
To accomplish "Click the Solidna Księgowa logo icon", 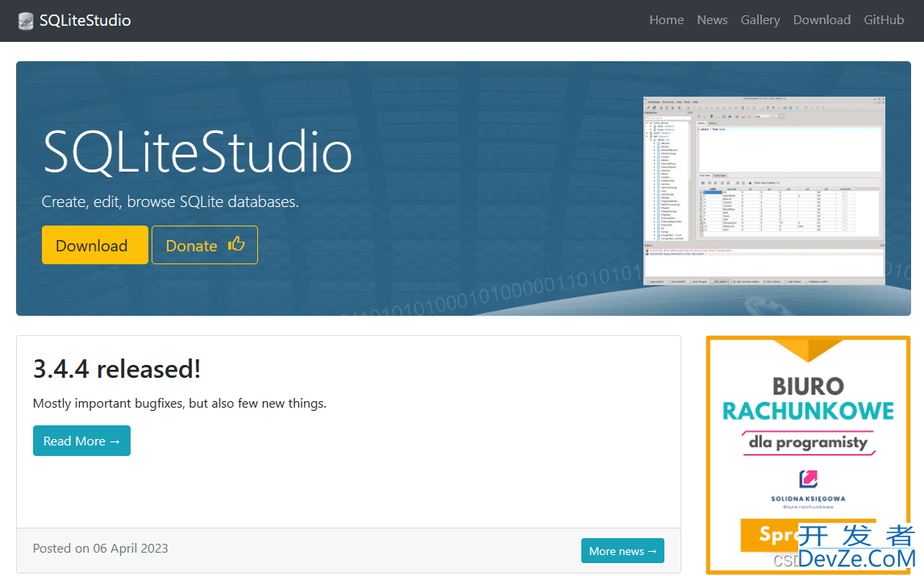I will click(x=809, y=479).
